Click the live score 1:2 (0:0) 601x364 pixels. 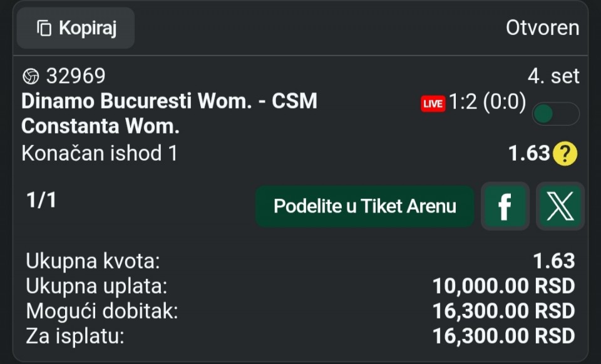coord(487,103)
